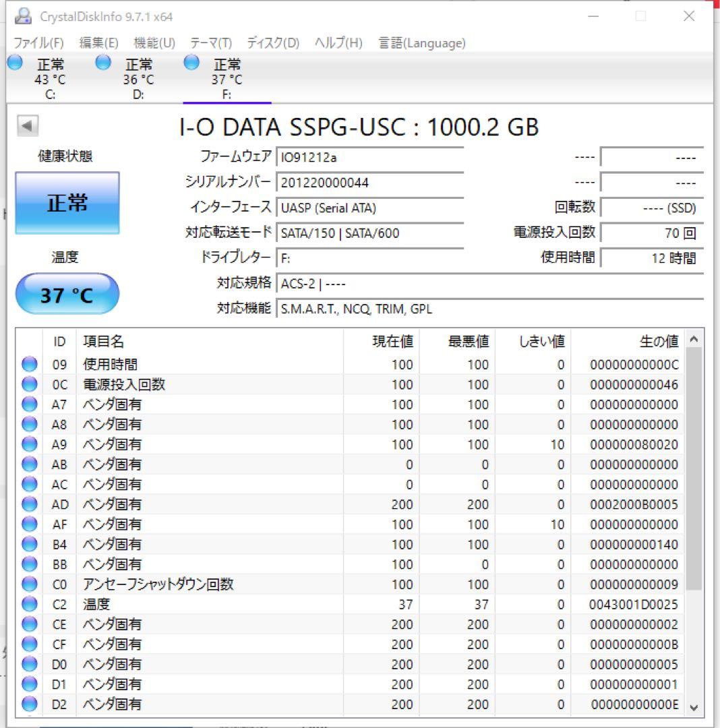Click the status icon beside アンセーフシャットダウン回数

point(28,584)
